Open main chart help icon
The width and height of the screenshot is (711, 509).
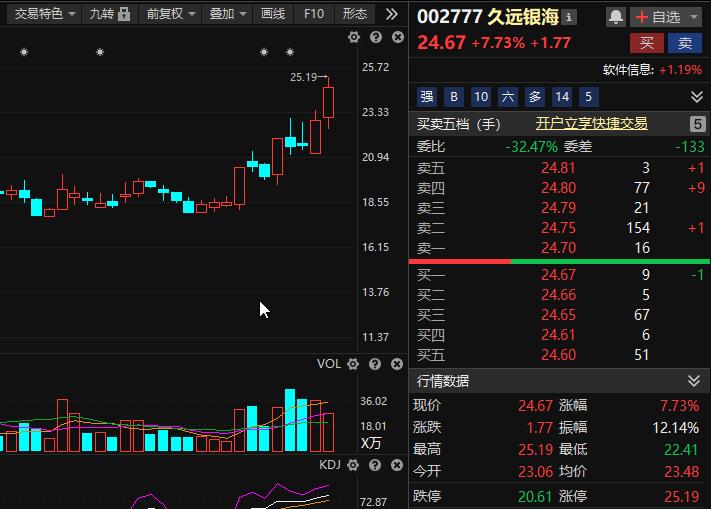pyautogui.click(x=375, y=37)
